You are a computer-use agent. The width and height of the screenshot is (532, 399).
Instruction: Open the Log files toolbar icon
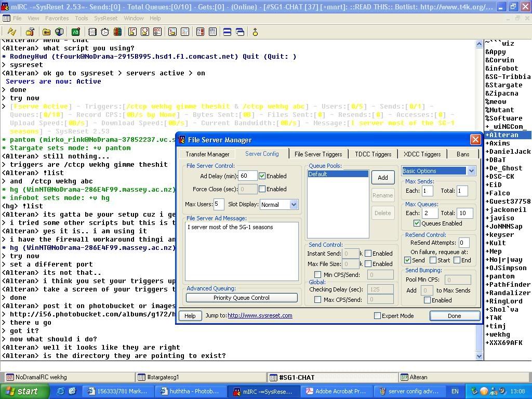(185, 32)
